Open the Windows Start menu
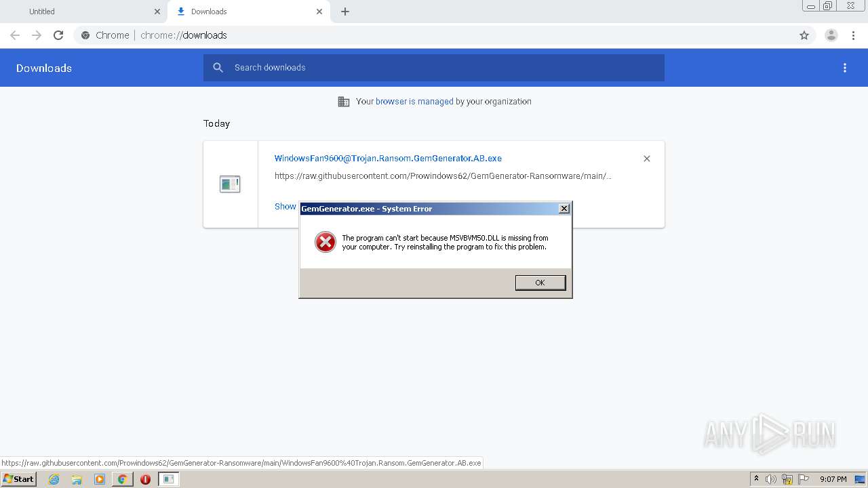 coord(19,479)
